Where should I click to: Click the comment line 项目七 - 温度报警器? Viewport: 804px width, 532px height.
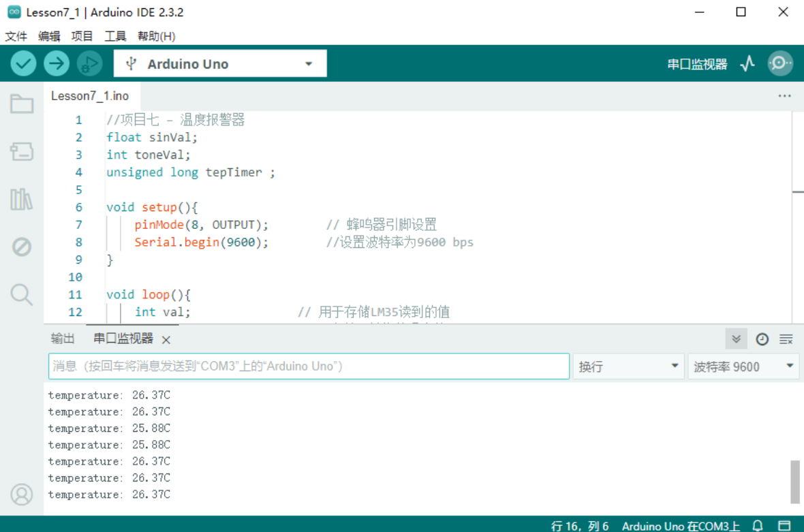(x=175, y=120)
